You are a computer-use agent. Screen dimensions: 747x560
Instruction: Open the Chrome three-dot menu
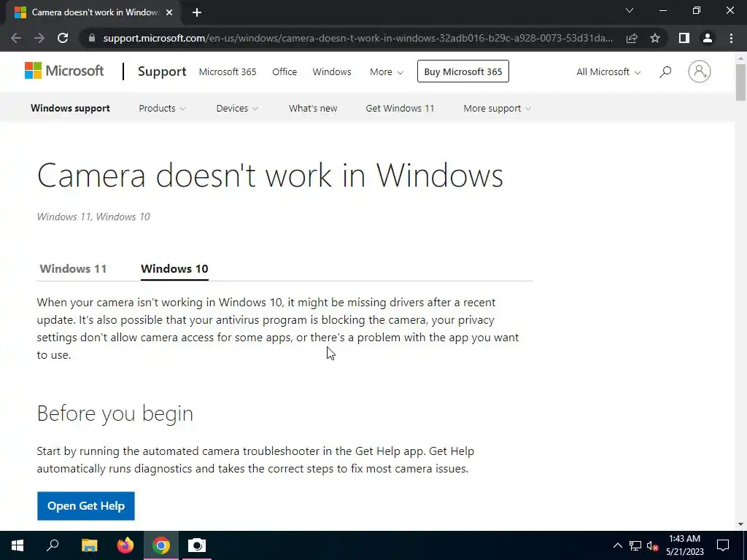tap(731, 38)
